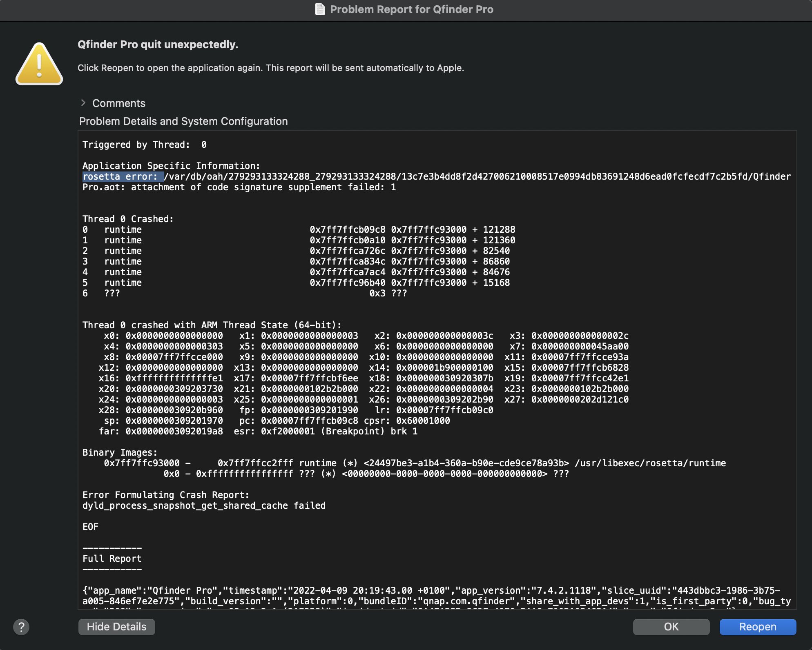The image size is (812, 650).
Task: Click the 'Full Report' section heading
Action: [112, 559]
